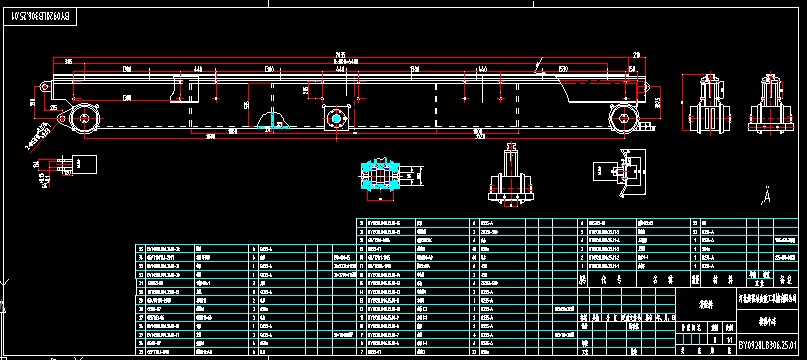Image resolution: width=807 pixels, height=360 pixels.
Task: Click the left end roller wheel
Action: (84, 119)
